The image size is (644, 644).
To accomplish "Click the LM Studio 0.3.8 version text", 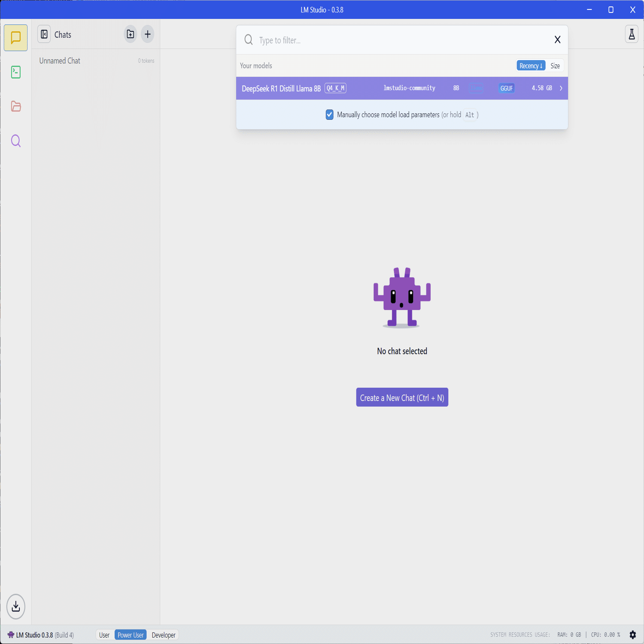I will tap(34, 635).
